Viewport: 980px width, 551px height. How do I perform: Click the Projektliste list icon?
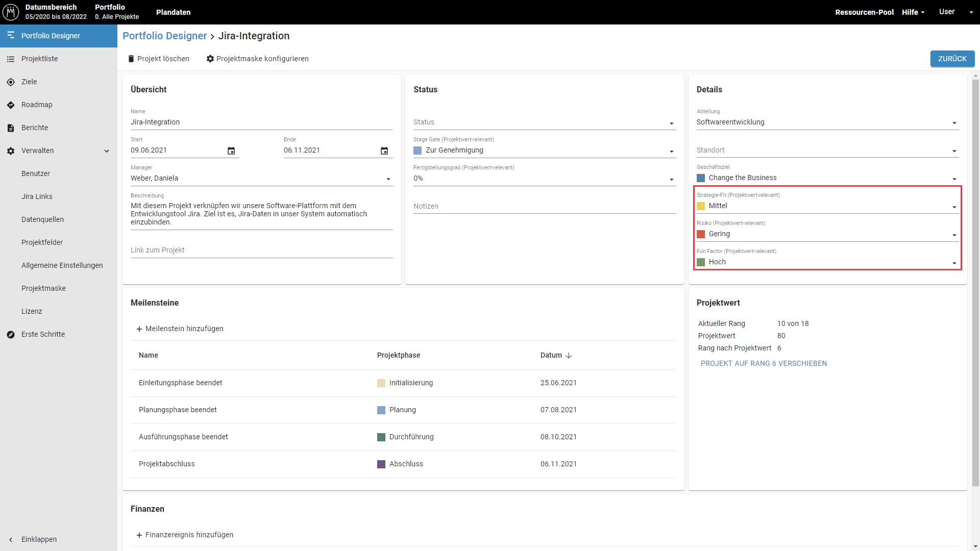tap(11, 59)
